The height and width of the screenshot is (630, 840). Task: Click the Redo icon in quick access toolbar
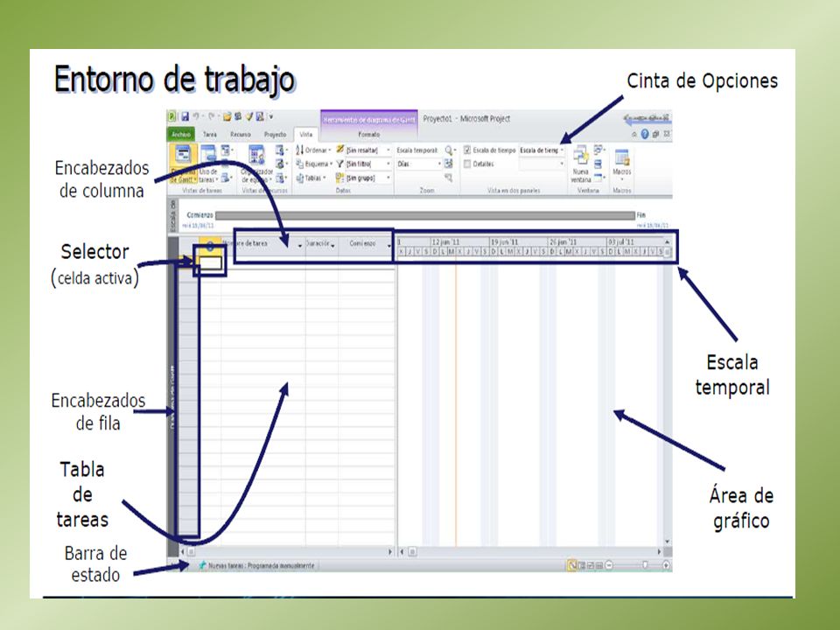(212, 116)
